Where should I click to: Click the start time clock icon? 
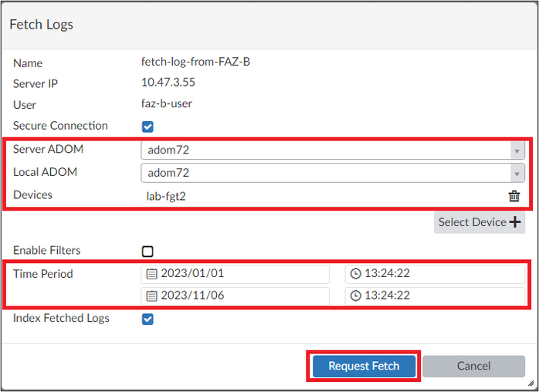click(x=355, y=274)
